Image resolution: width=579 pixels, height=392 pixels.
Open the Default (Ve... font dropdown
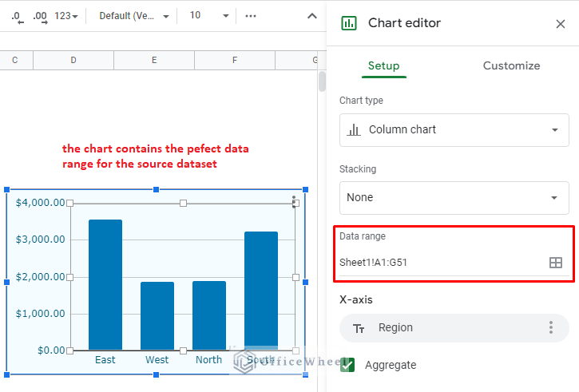click(133, 16)
